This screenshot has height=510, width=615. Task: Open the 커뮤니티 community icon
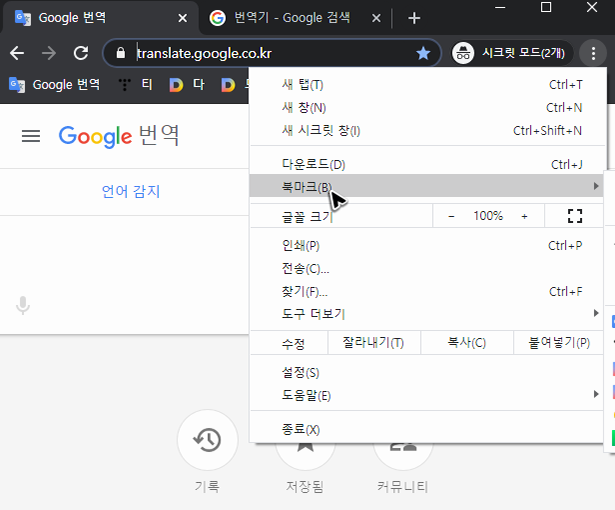click(403, 446)
